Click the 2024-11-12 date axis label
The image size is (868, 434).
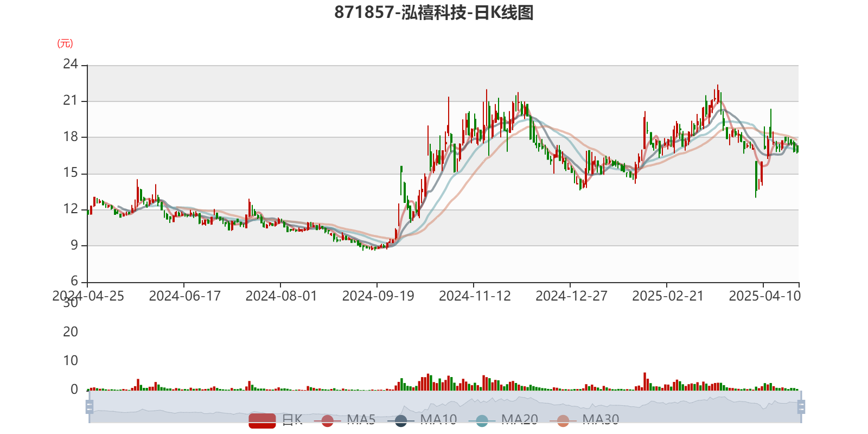click(474, 296)
